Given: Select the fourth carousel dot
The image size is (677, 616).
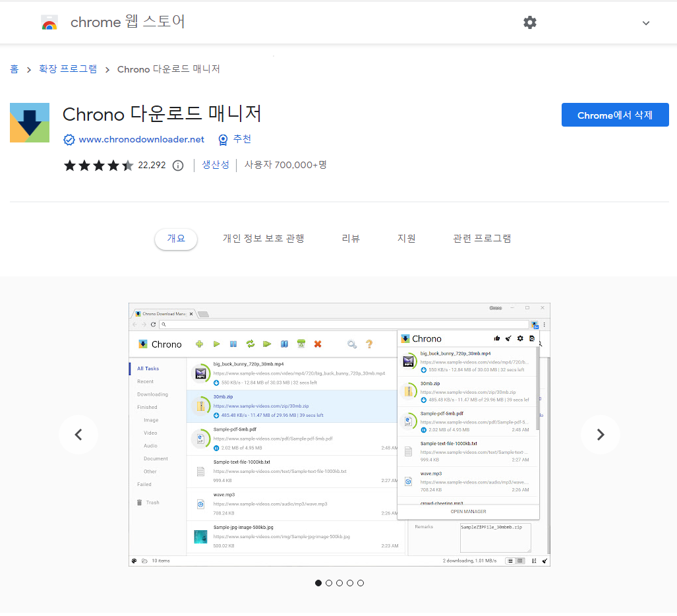Looking at the screenshot, I should pyautogui.click(x=350, y=583).
